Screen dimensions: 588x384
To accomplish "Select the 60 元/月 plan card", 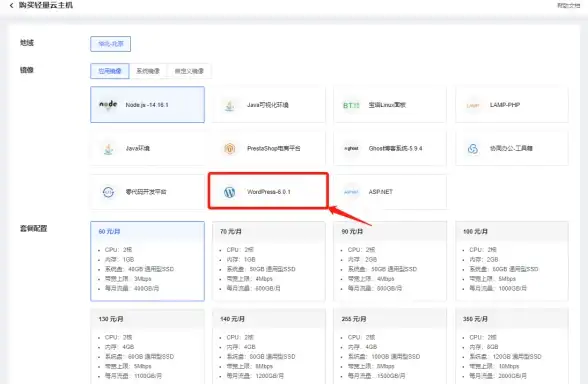I will [147, 261].
